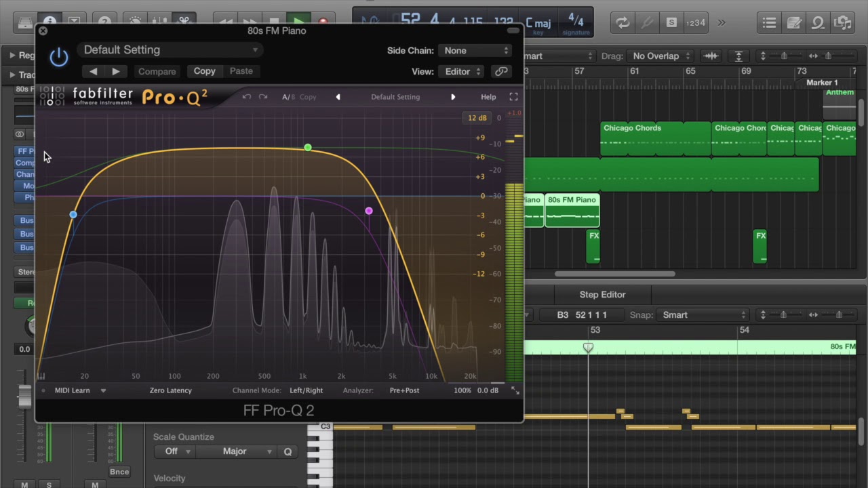Click the Pro-Q resize corner icon
The image size is (868, 488).
[x=515, y=390]
